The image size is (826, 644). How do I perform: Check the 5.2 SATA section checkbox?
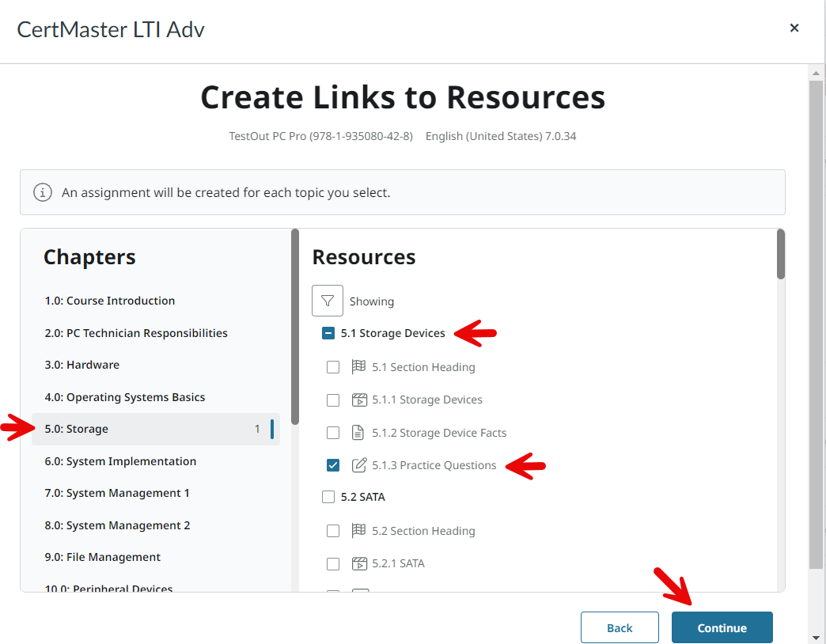(328, 497)
